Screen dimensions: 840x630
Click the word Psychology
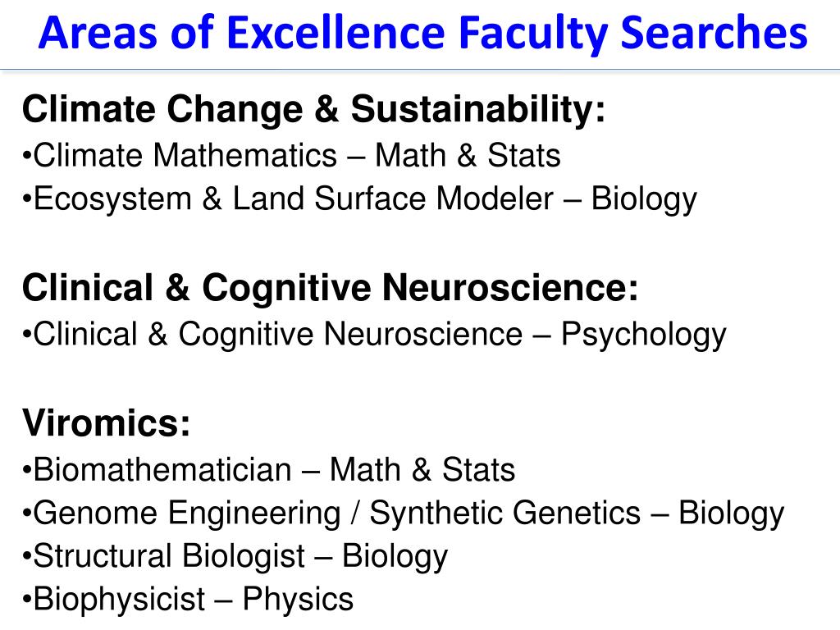pos(643,336)
